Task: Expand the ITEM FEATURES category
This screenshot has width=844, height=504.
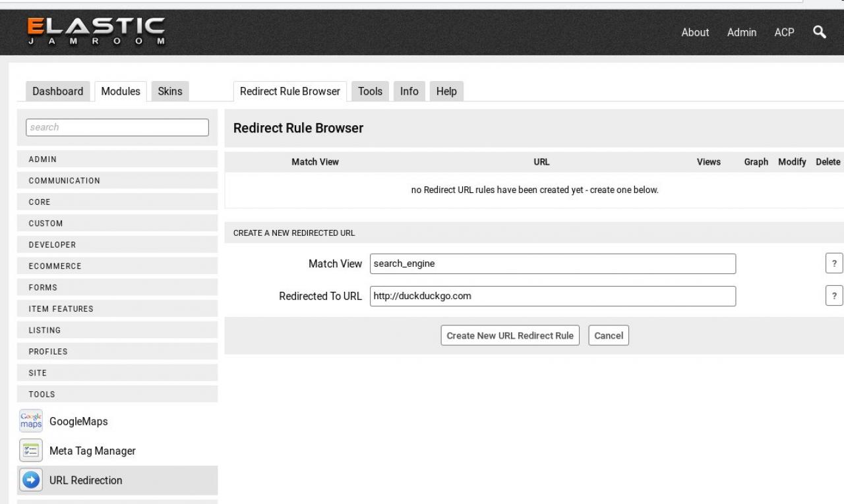Action: pos(117,309)
